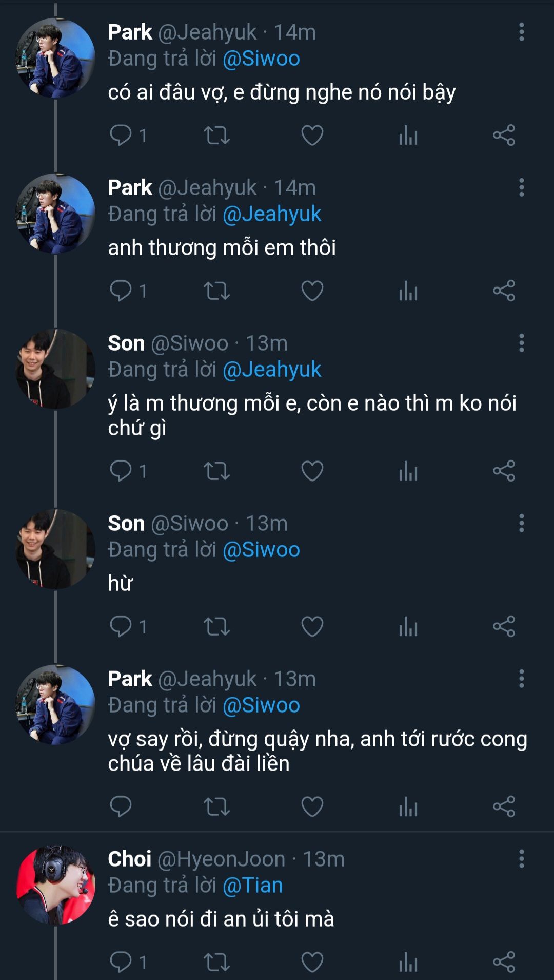Screen dimensions: 554x980
Task: View analytics for Son's 'hừ' tweet
Action: [408, 627]
